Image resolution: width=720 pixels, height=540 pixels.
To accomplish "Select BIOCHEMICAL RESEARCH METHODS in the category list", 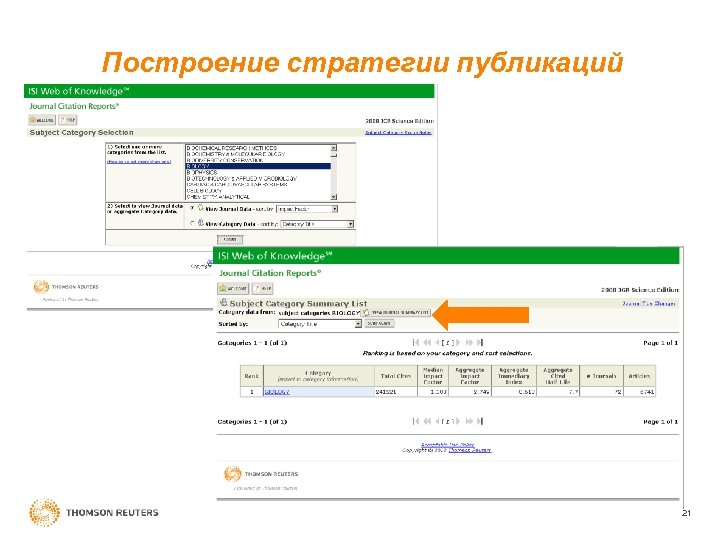I will click(x=258, y=148).
